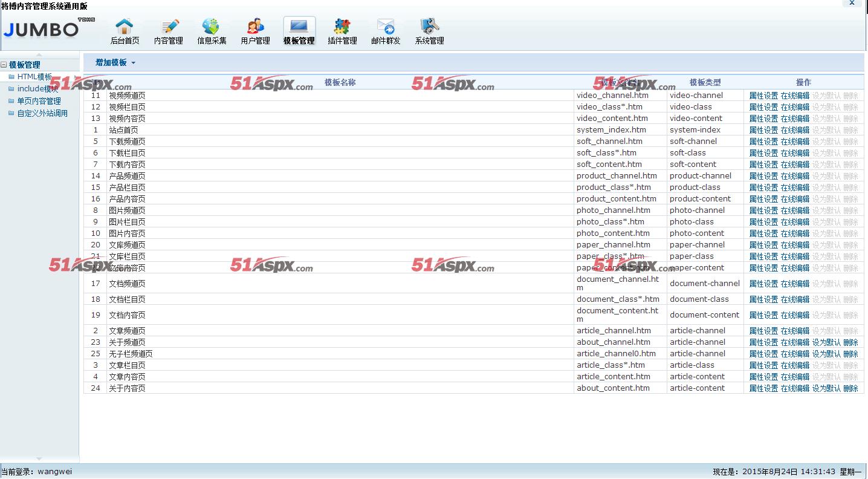Open 自定义外站调用 in the sidebar
Screen dimensions: 868x479
(x=42, y=113)
